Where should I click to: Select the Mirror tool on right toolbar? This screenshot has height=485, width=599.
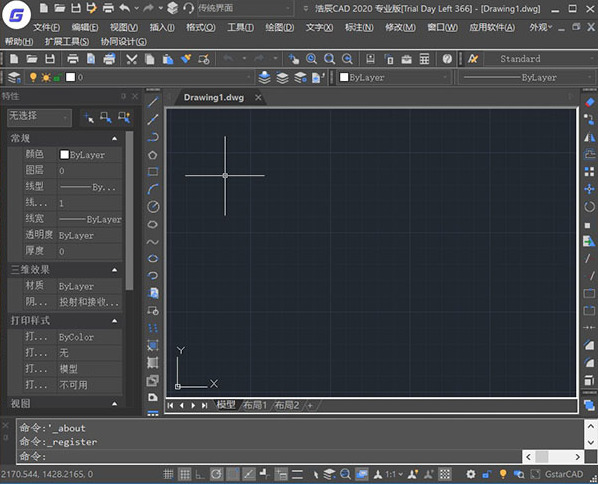tap(589, 137)
